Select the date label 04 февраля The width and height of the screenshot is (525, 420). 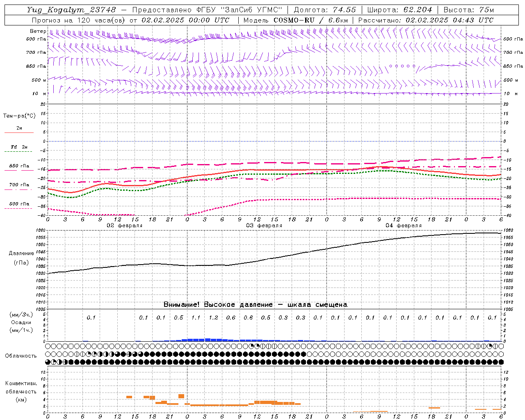(404, 226)
